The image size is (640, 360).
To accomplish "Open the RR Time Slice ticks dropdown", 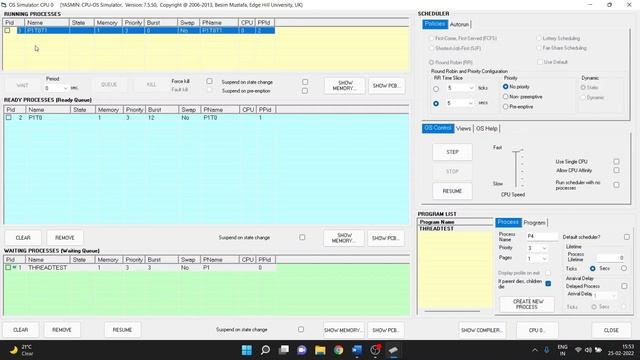I will pyautogui.click(x=471, y=88).
